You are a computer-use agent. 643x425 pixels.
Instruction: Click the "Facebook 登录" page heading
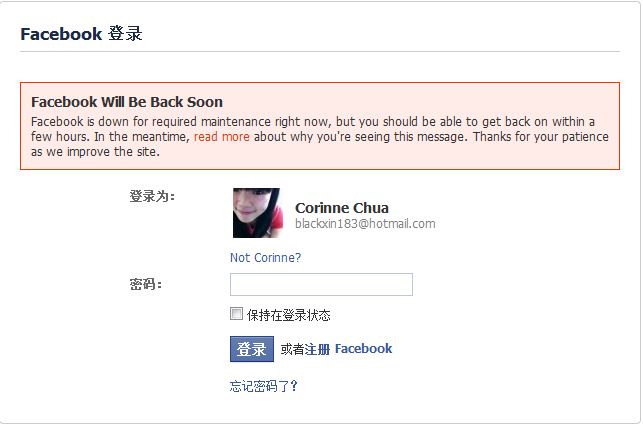[81, 34]
